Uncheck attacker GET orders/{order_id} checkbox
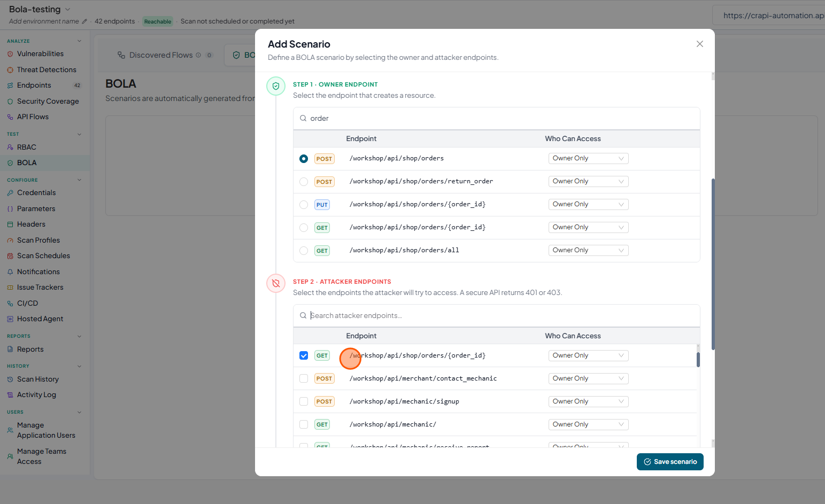Screen dimensions: 825x504 point(304,356)
